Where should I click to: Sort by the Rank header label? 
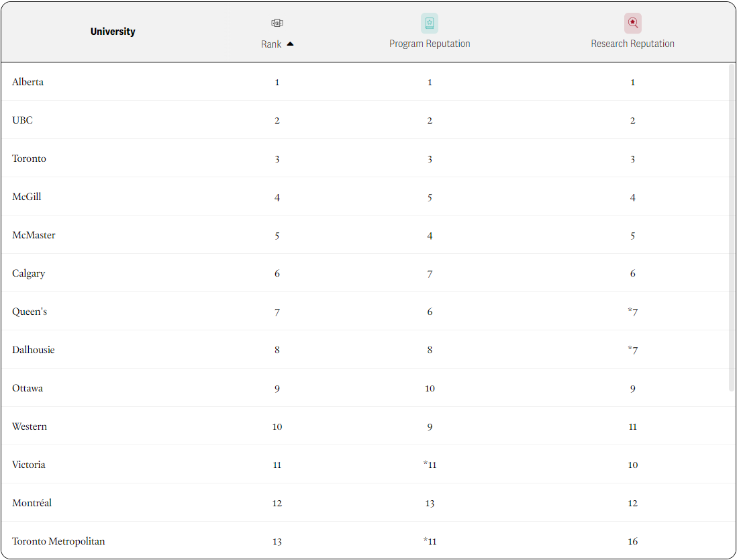click(x=271, y=44)
